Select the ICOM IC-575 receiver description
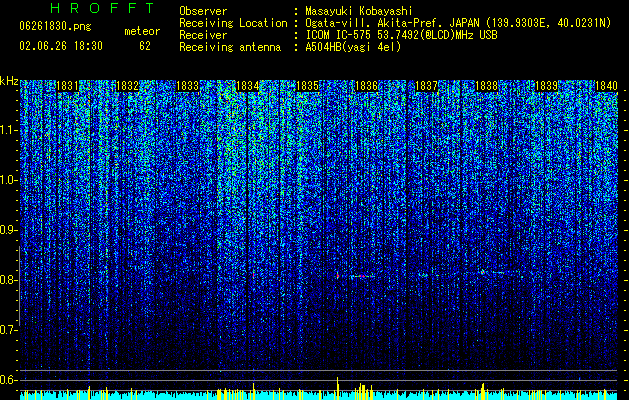Image resolution: width=629 pixels, height=400 pixels. (401, 35)
